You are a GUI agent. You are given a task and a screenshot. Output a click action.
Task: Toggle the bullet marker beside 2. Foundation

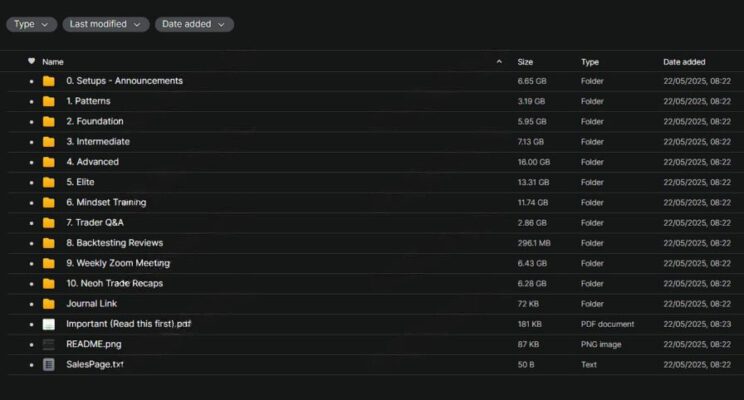pos(31,122)
